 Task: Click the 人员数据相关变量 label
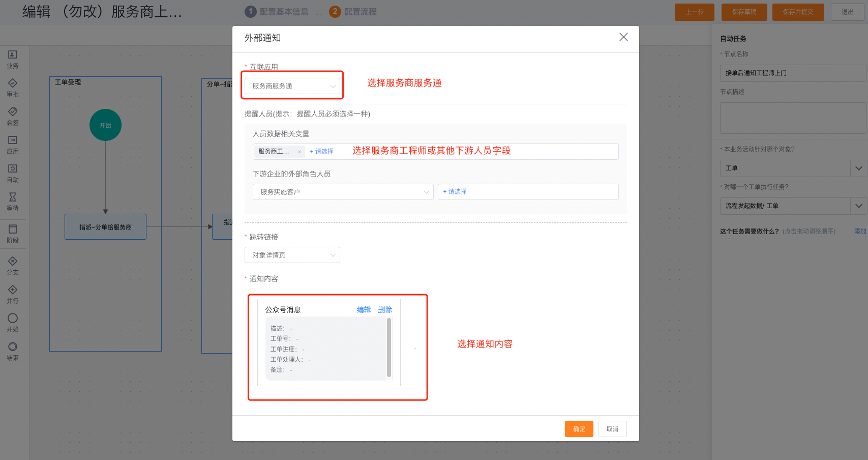click(281, 134)
